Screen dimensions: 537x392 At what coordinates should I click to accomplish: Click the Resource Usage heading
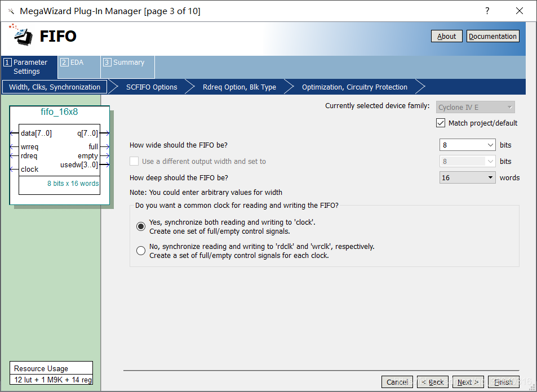tap(41, 369)
